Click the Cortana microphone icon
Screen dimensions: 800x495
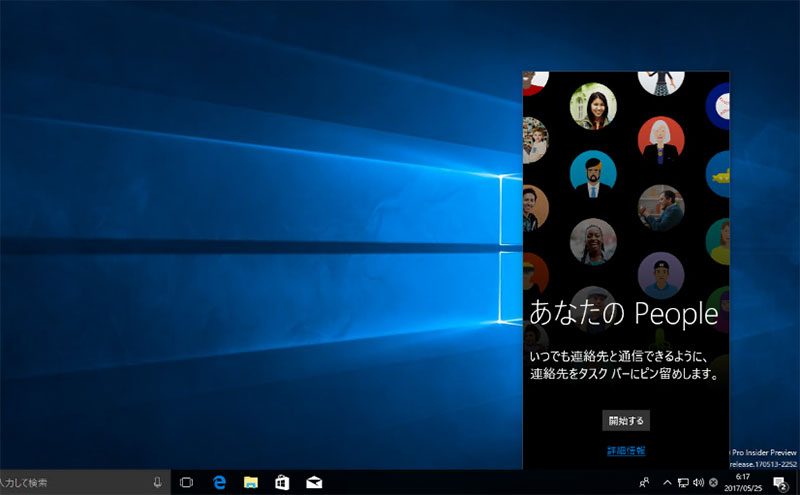pyautogui.click(x=158, y=482)
